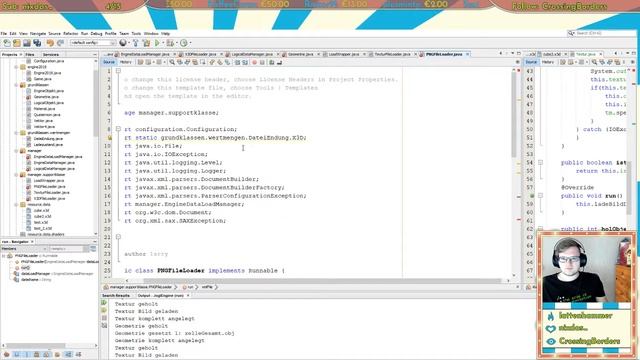Click the Build Project hammer icon
Image resolution: width=640 pixels, height=360 pixels.
136,43
